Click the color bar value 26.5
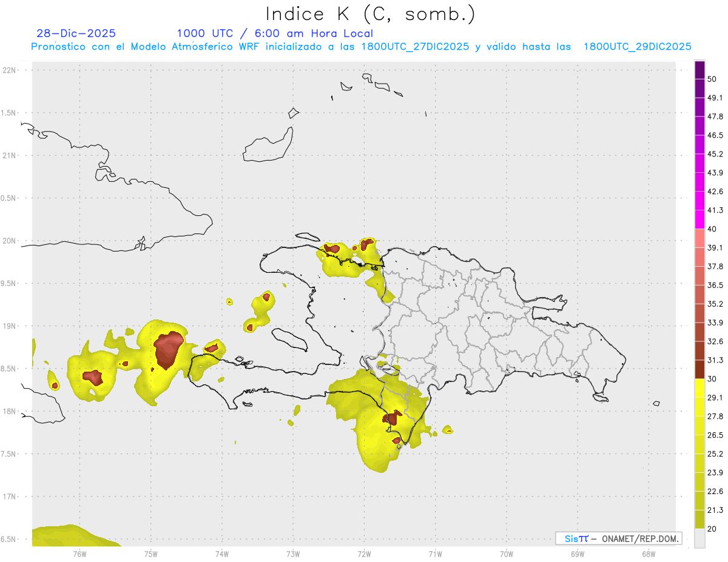Image resolution: width=728 pixels, height=562 pixels. 715,435
